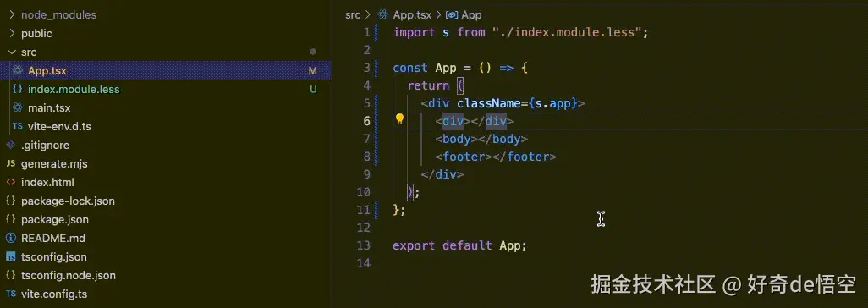The height and width of the screenshot is (308, 868).
Task: Click the TS icon beside vite.config.ts
Action: coord(10,294)
